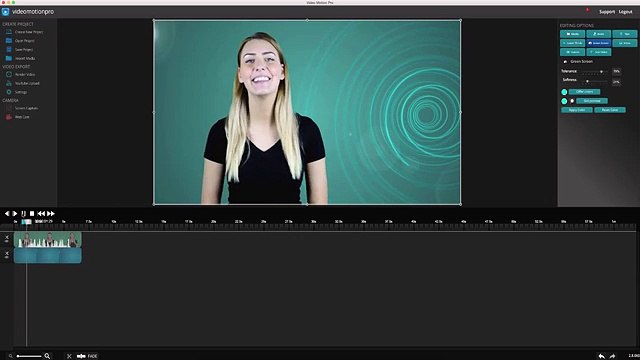The height and width of the screenshot is (360, 640).
Task: Choose the Render Video menu text
Action: point(25,74)
